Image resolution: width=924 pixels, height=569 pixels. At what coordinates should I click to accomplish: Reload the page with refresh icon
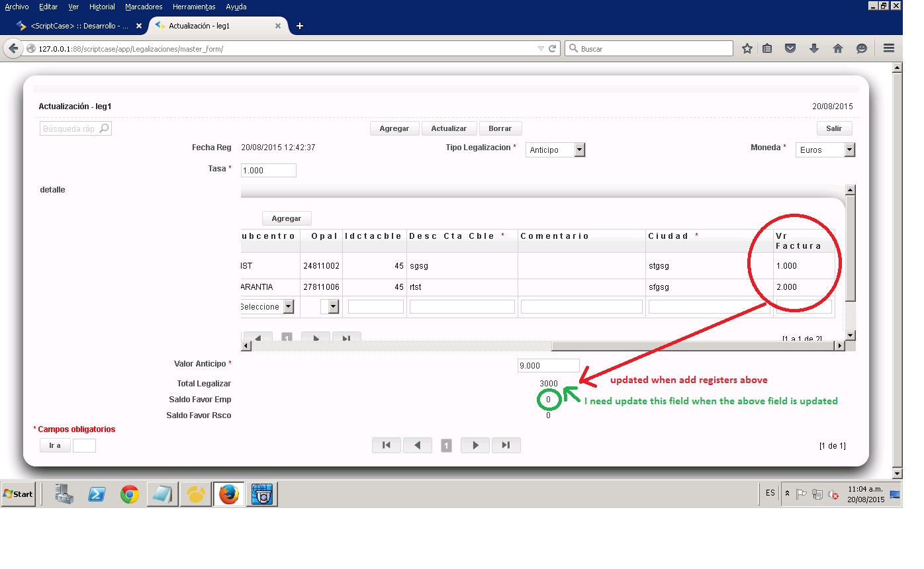[553, 48]
